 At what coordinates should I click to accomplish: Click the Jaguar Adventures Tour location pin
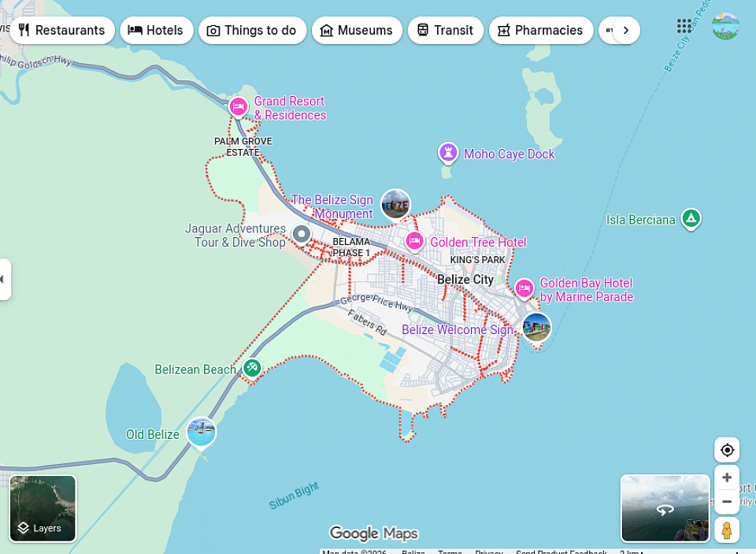coord(301,234)
